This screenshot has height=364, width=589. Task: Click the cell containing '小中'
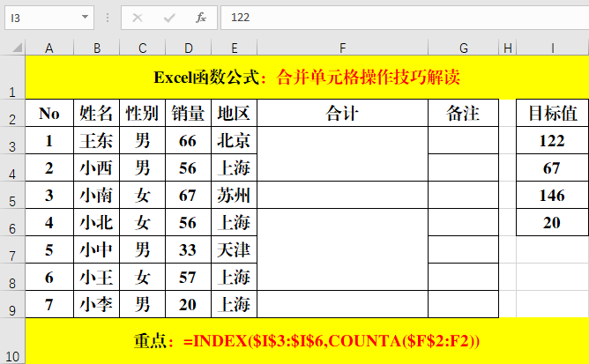(x=96, y=249)
